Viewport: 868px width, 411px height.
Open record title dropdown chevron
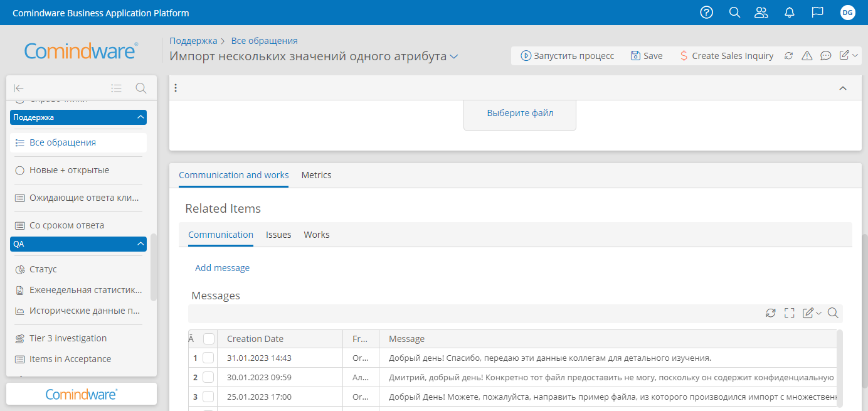point(454,56)
